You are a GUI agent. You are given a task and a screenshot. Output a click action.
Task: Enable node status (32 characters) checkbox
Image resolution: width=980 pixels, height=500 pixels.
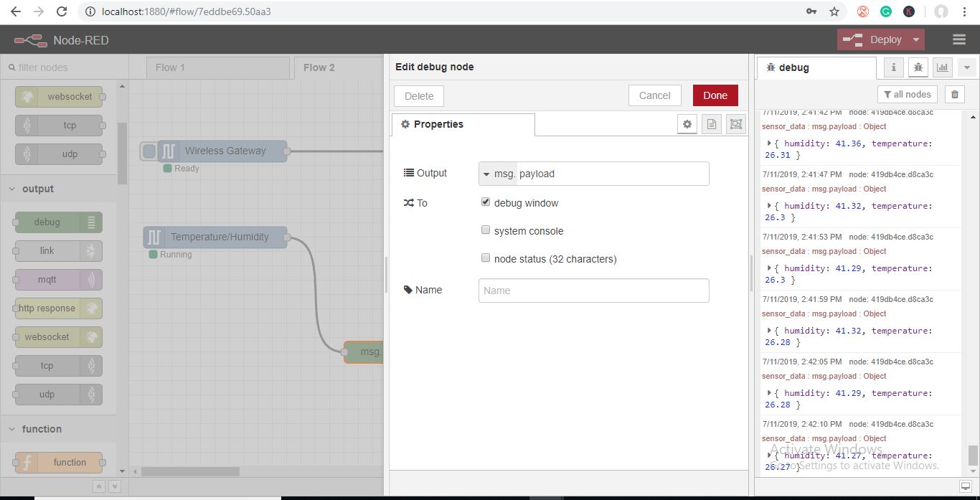point(486,258)
